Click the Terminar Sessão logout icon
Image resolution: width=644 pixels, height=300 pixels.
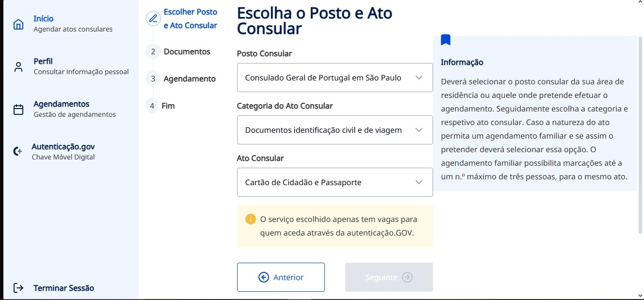tap(18, 288)
